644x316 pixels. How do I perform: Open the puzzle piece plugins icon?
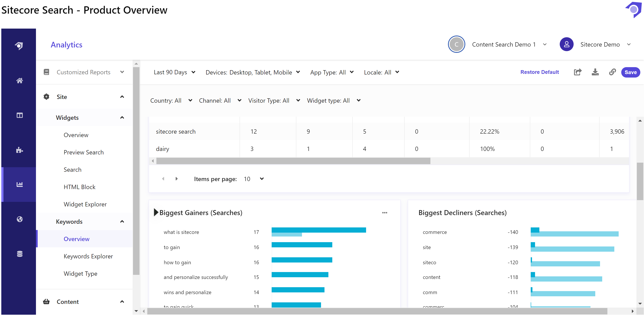[x=19, y=150]
